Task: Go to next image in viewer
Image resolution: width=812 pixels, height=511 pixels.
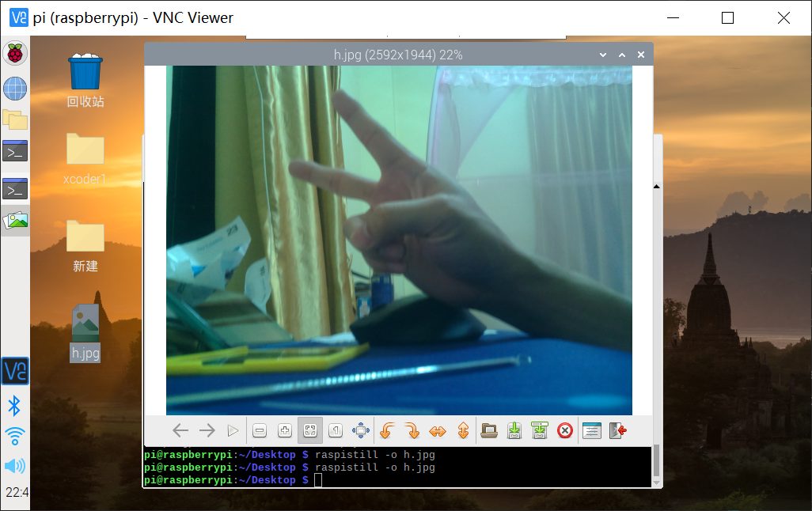Action: point(207,430)
